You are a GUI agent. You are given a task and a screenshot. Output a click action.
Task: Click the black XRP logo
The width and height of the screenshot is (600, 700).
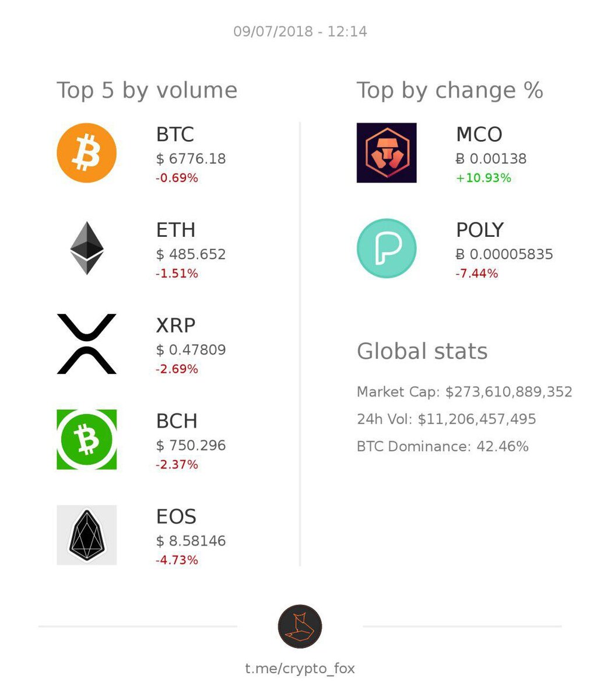[x=86, y=344]
